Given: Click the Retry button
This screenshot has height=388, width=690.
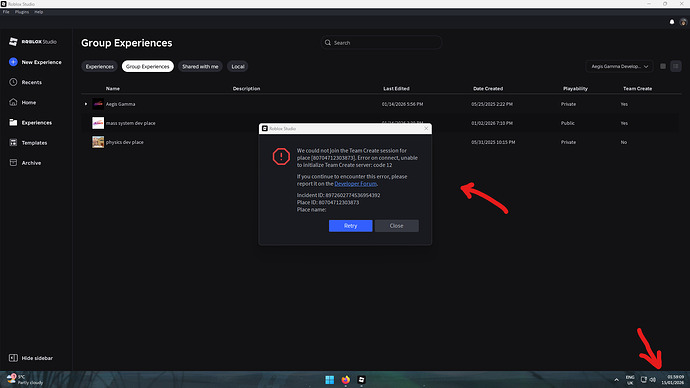Looking at the screenshot, I should [350, 226].
